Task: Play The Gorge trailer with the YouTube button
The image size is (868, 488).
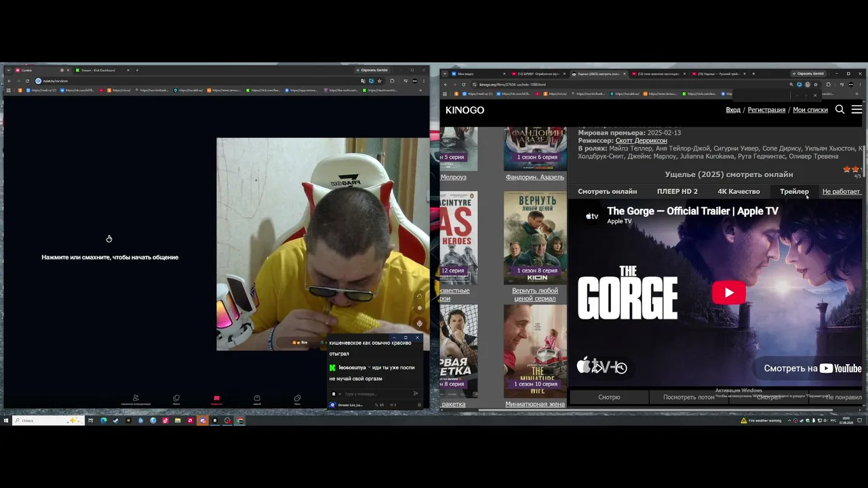Action: 729,293
